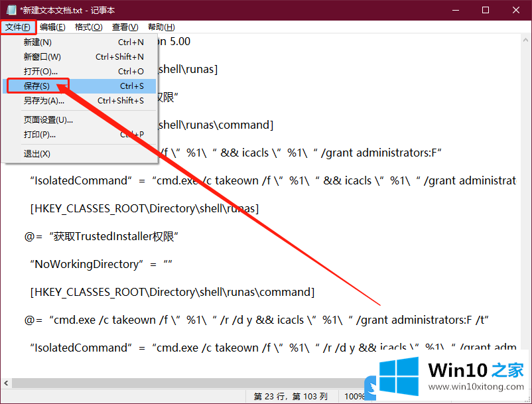532x404 pixels.
Task: Open the 文件(F) menu
Action: (18, 27)
